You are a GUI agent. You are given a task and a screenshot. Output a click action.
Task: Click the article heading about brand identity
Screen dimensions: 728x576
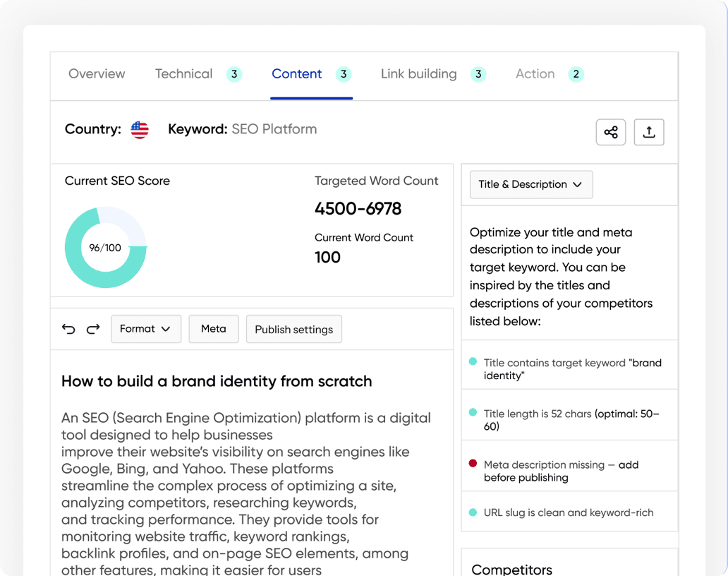click(217, 381)
